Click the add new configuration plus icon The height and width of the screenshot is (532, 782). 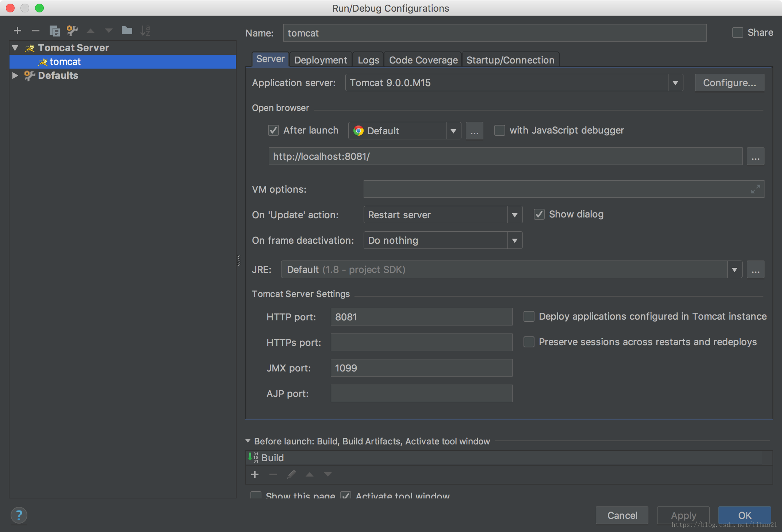[17, 31]
